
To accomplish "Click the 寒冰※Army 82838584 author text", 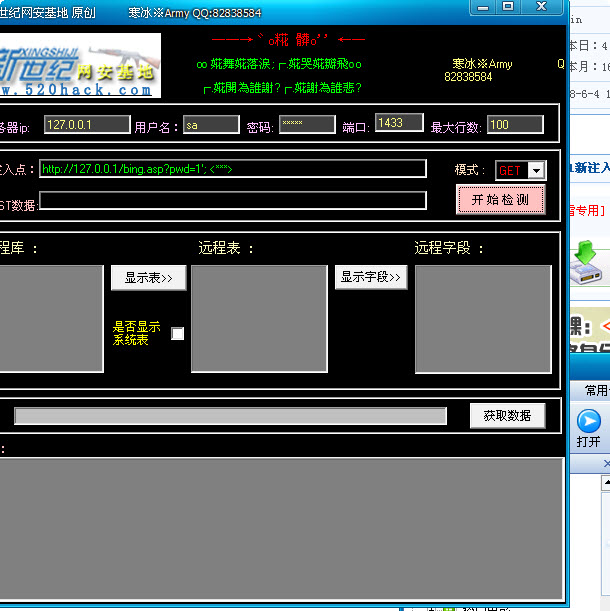I will pyautogui.click(x=478, y=70).
